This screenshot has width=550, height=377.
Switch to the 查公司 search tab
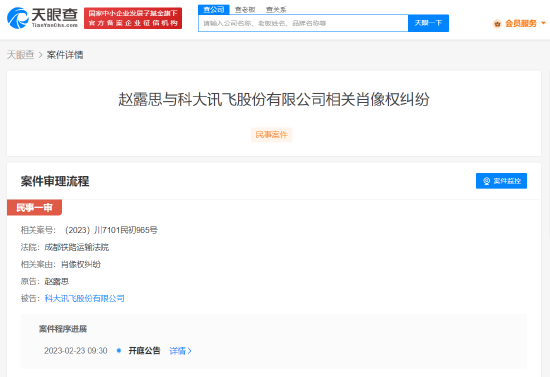click(214, 9)
